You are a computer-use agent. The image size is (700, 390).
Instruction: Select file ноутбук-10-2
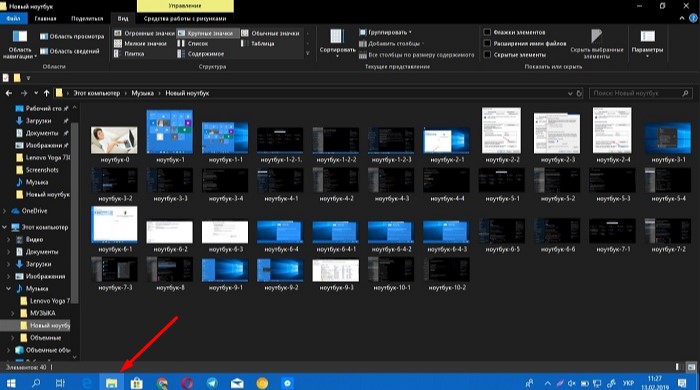click(x=446, y=275)
